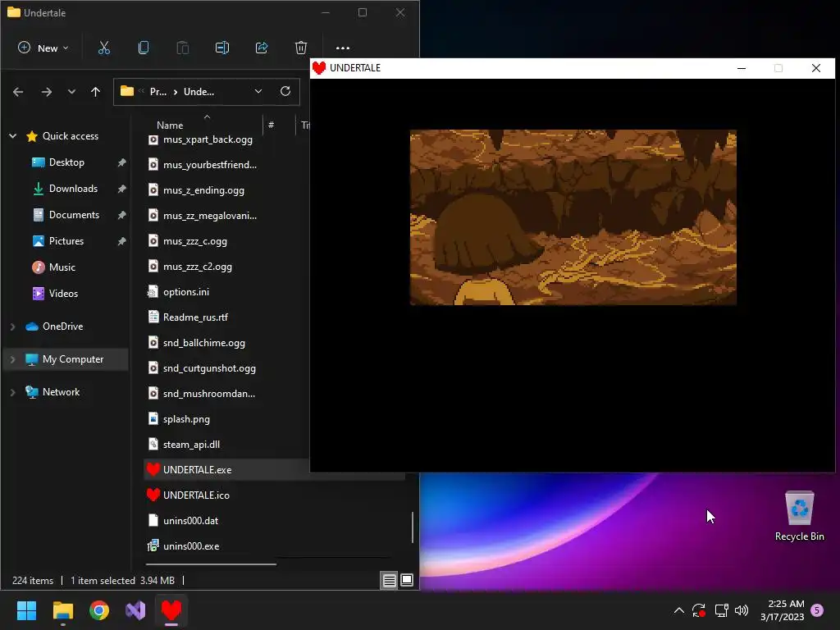Click heart icon in UNDERTALE title bar
This screenshot has height=630, width=840.
(319, 68)
